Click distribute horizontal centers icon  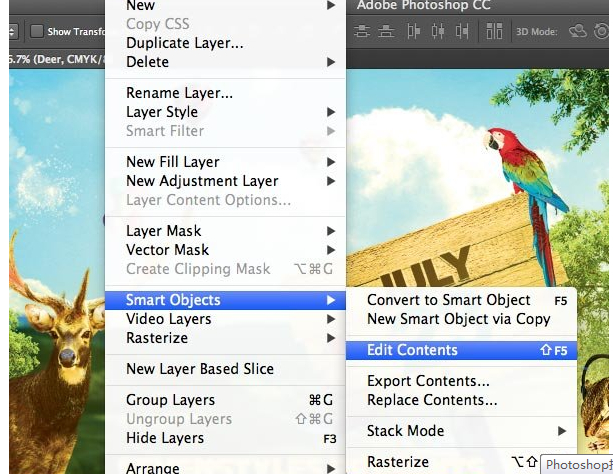tap(438, 31)
